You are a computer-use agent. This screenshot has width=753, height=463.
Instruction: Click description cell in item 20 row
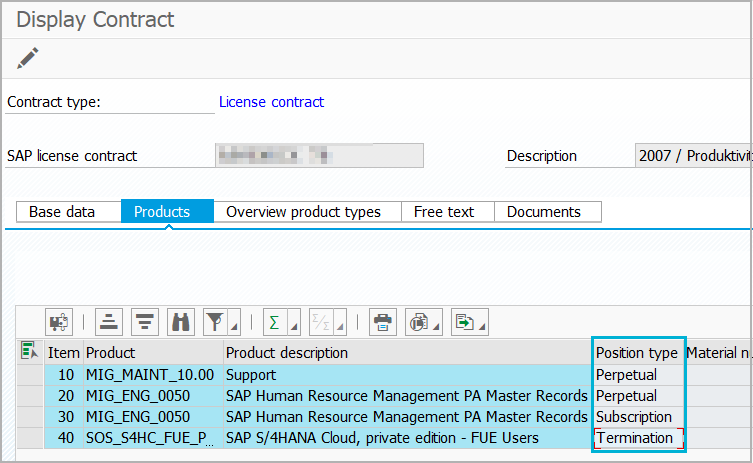point(407,396)
